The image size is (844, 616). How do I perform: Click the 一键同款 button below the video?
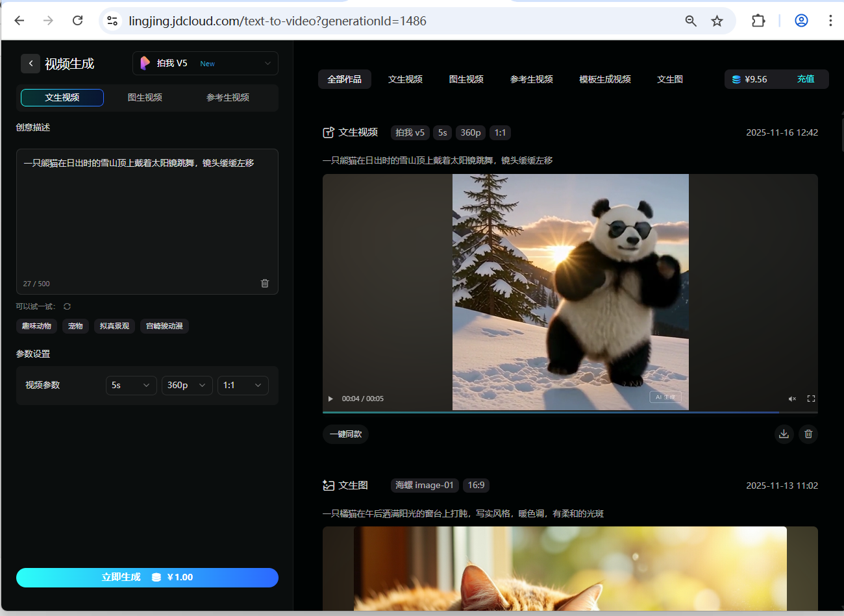click(345, 434)
